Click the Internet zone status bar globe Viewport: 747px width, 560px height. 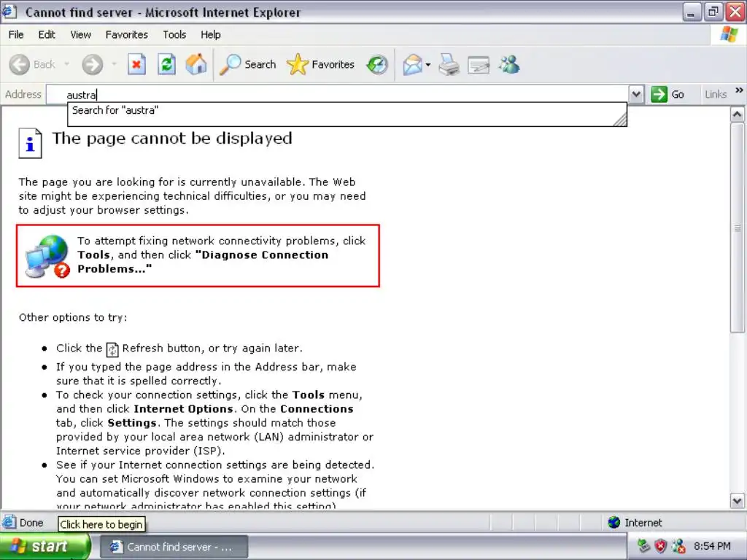tap(614, 523)
